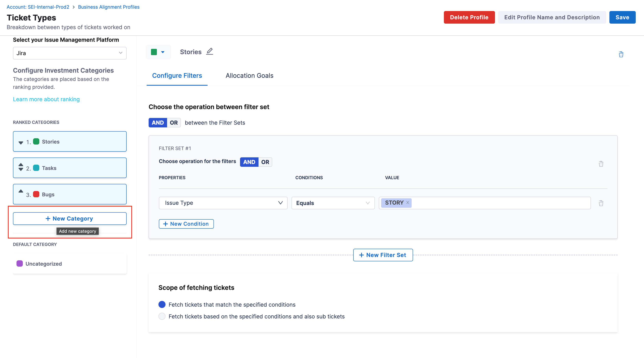Viewport: 644px width, 358px height.
Task: Click the pencil edit icon next to Stories
Action: click(210, 51)
